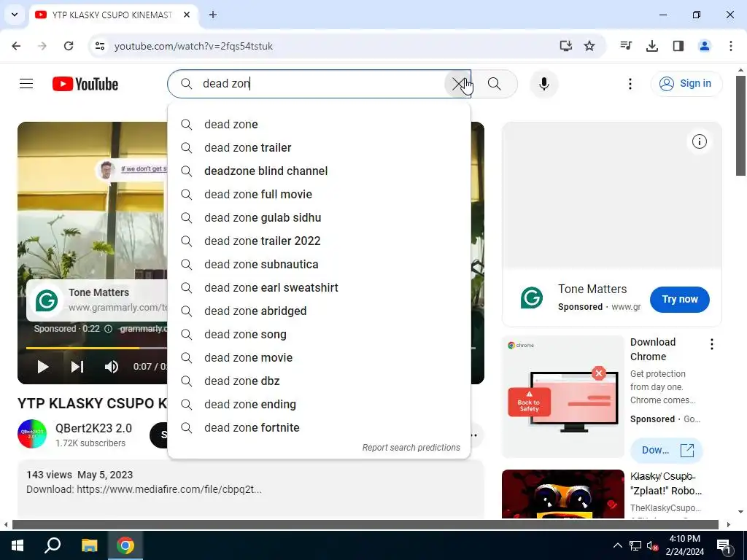Pick "dead zone ending" suggestion
This screenshot has height=560, width=747.
[x=320, y=404]
